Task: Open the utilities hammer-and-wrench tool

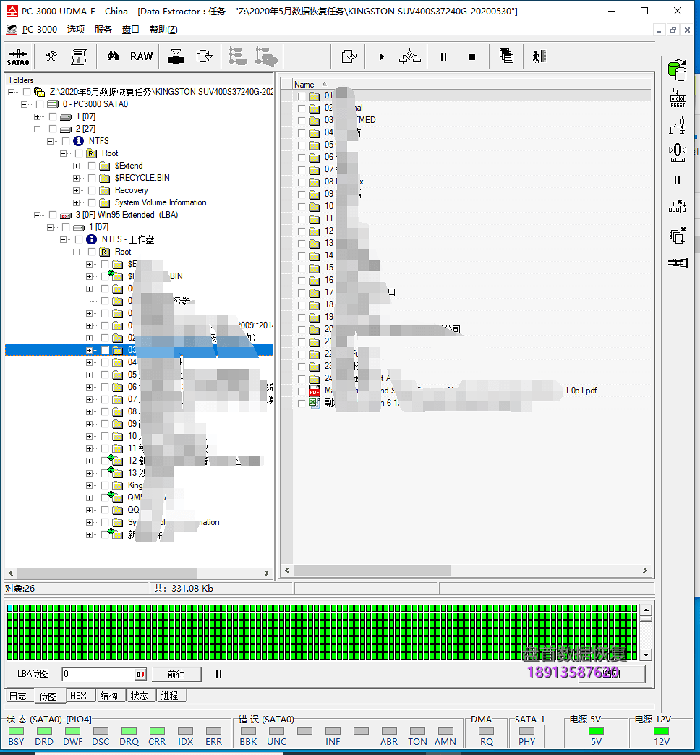Action: pyautogui.click(x=51, y=57)
